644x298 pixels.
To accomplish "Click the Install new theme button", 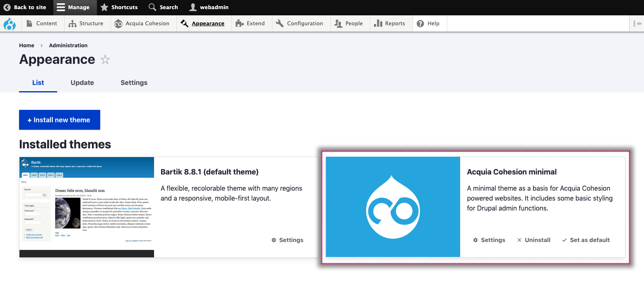I will 60,120.
